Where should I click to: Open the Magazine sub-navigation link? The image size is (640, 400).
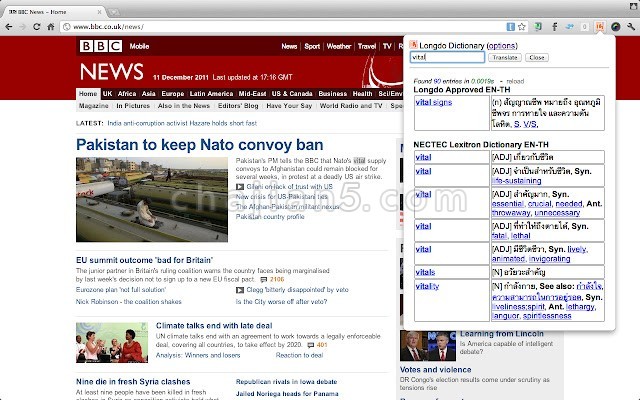(x=93, y=106)
